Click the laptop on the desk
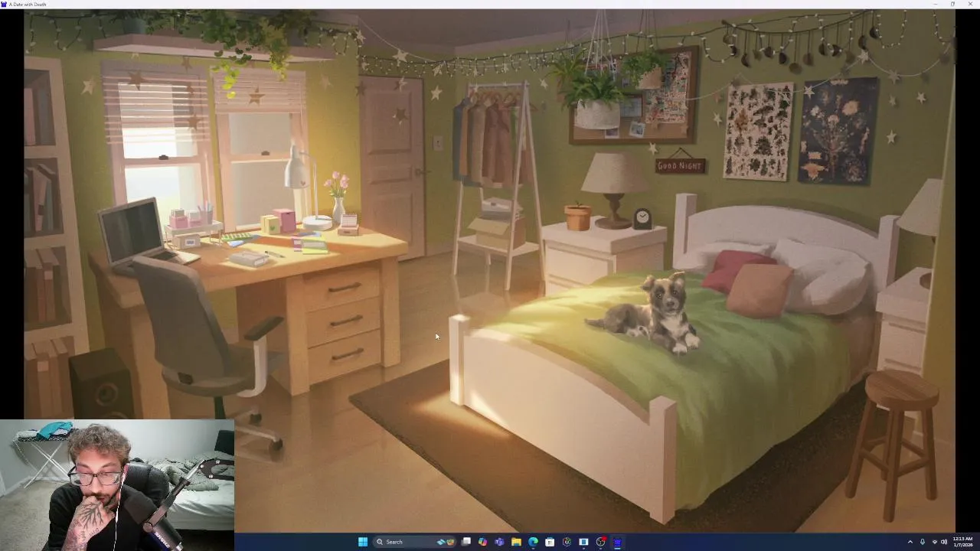This screenshot has width=980, height=551. [x=139, y=233]
